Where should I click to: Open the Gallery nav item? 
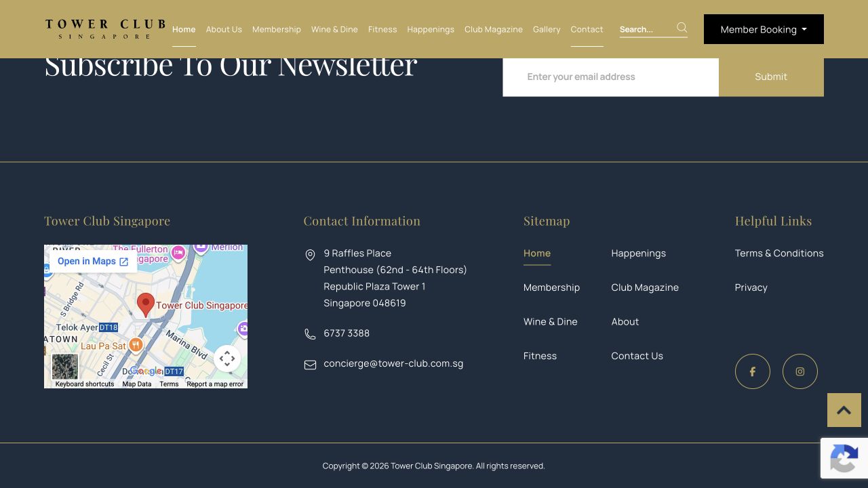click(547, 29)
